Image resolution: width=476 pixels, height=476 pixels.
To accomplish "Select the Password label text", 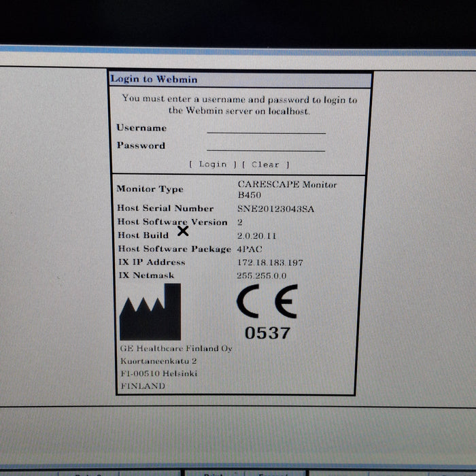I will pos(141,146).
